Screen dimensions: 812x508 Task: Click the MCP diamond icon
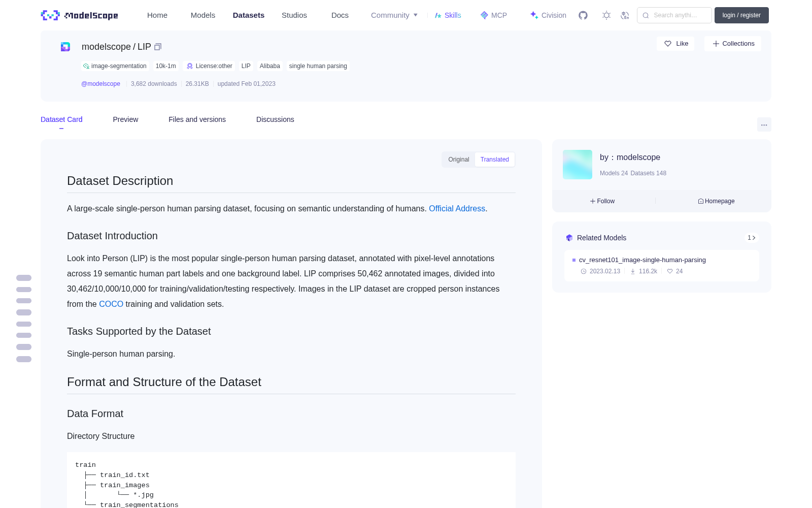(x=484, y=15)
